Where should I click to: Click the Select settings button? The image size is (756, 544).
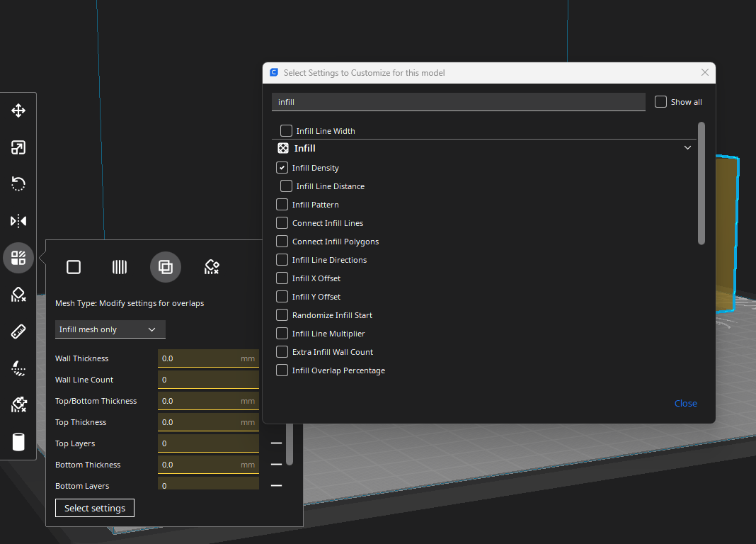(95, 508)
